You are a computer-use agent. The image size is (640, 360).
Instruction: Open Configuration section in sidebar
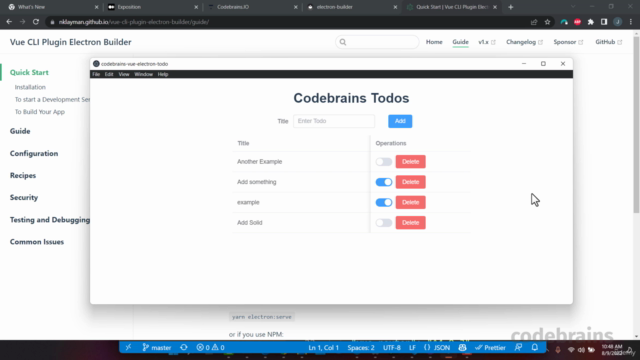coord(34,153)
